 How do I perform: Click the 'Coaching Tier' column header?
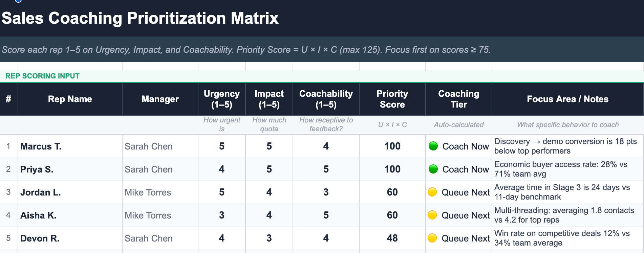tap(459, 99)
